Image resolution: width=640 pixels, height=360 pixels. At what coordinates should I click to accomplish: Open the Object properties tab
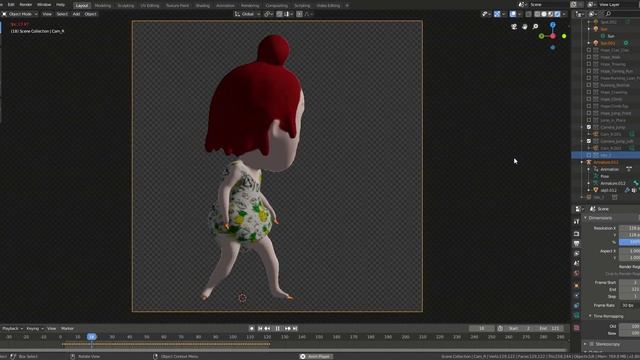point(576,286)
